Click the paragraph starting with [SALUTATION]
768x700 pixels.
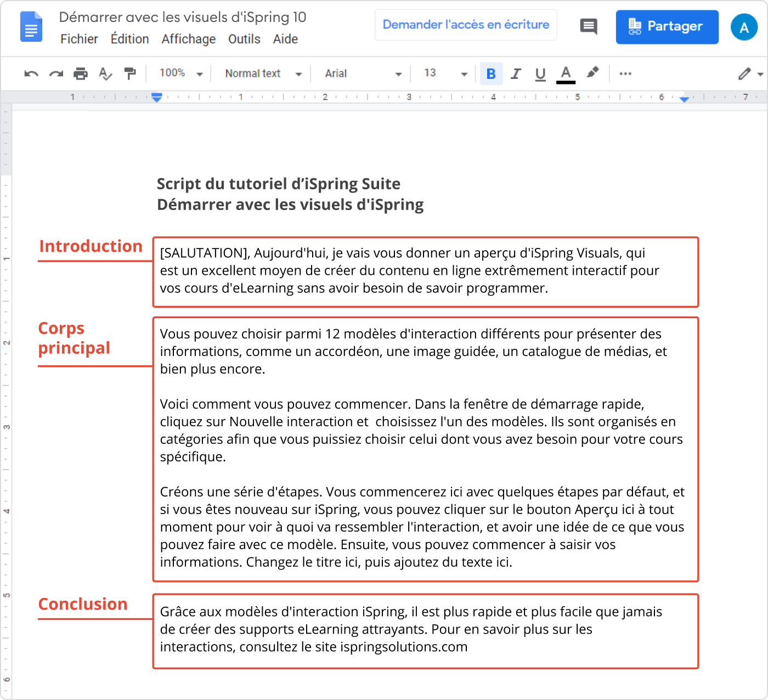[410, 270]
